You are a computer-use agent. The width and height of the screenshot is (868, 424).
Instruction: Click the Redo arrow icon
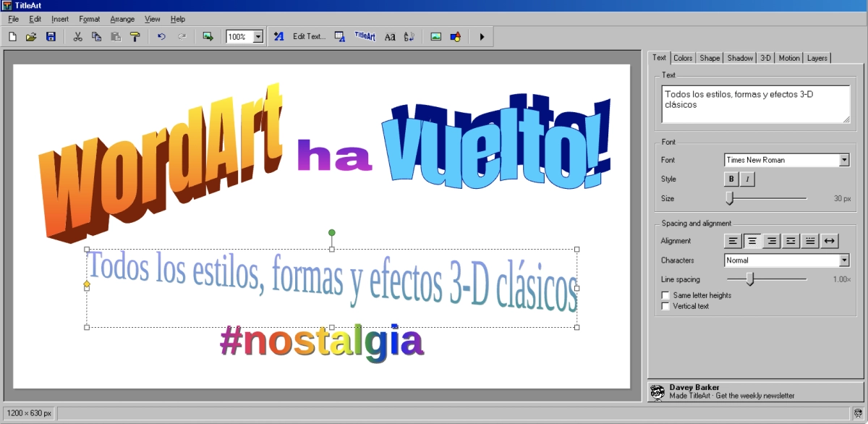[x=182, y=36]
